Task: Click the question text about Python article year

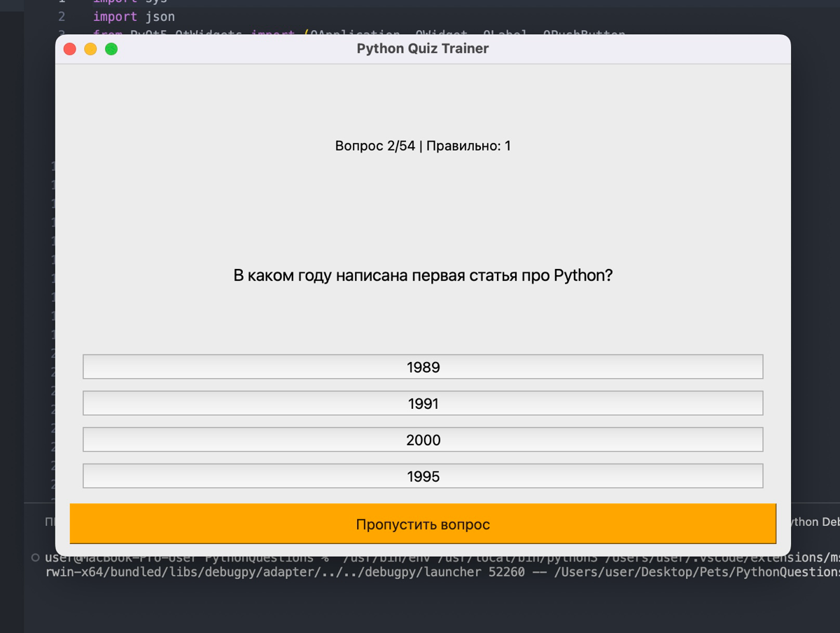Action: tap(422, 275)
